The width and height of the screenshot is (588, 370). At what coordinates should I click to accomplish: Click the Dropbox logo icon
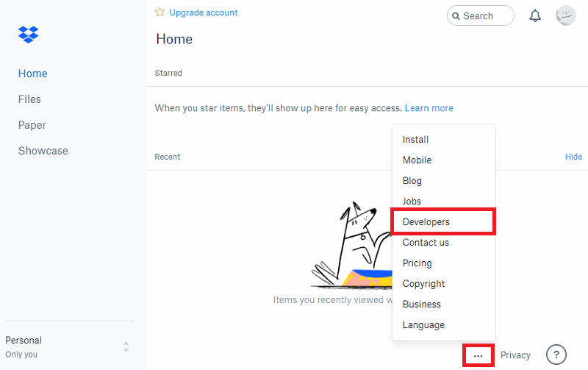coord(28,35)
